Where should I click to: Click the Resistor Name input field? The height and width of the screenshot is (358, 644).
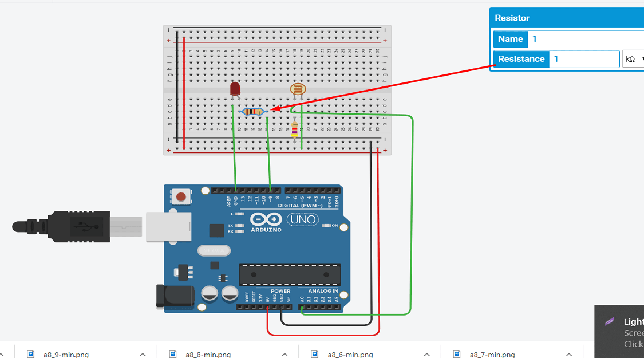tap(586, 39)
